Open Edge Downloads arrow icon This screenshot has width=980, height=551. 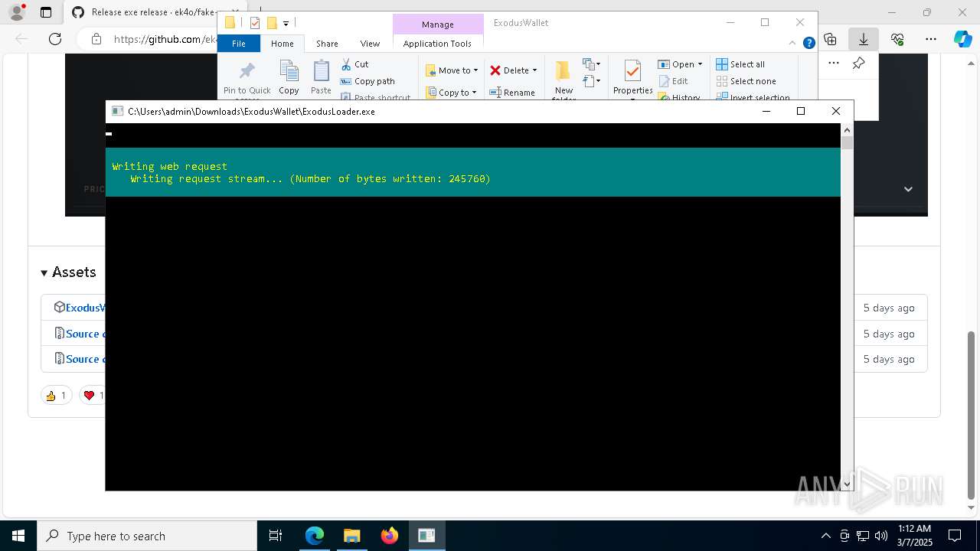[864, 39]
